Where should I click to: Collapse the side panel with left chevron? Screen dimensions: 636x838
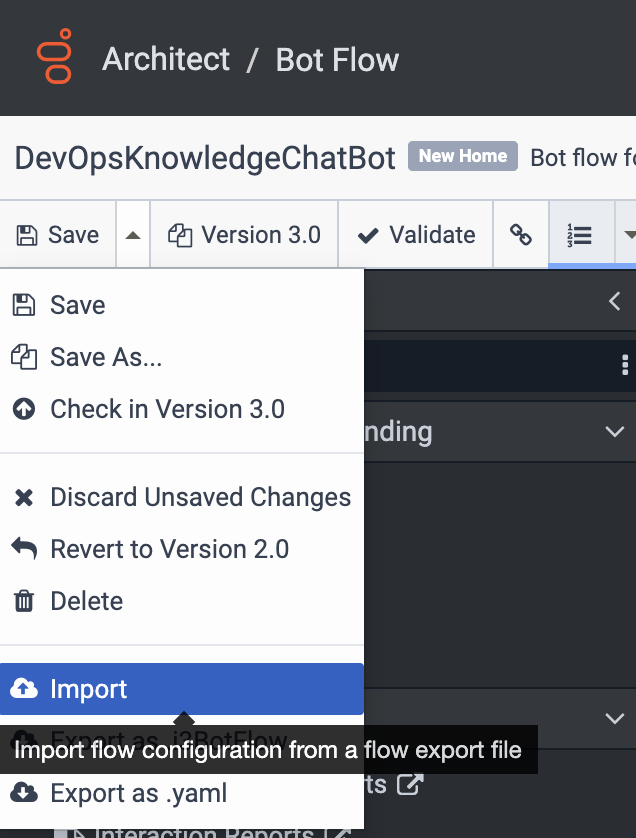615,301
